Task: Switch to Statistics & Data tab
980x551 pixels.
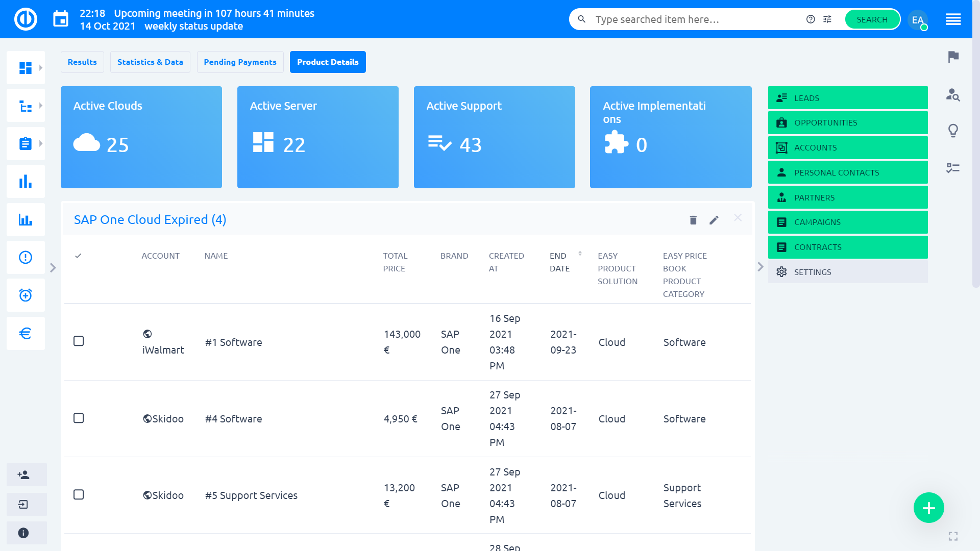Action: point(150,62)
